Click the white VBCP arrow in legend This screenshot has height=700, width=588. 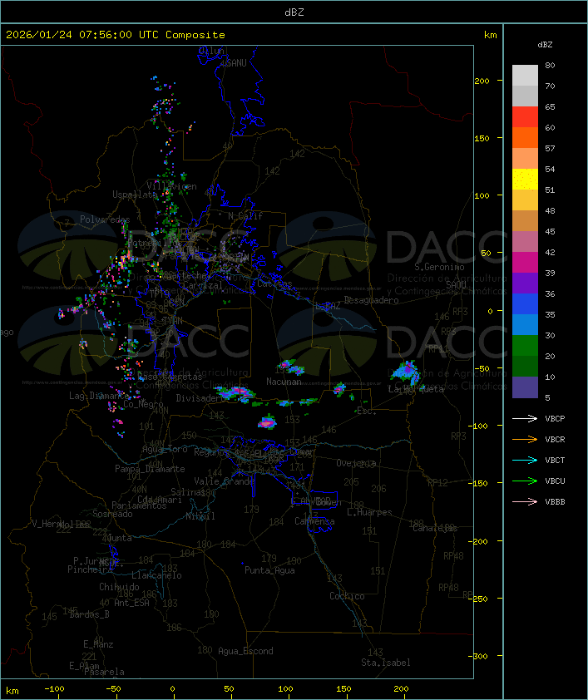pos(525,418)
